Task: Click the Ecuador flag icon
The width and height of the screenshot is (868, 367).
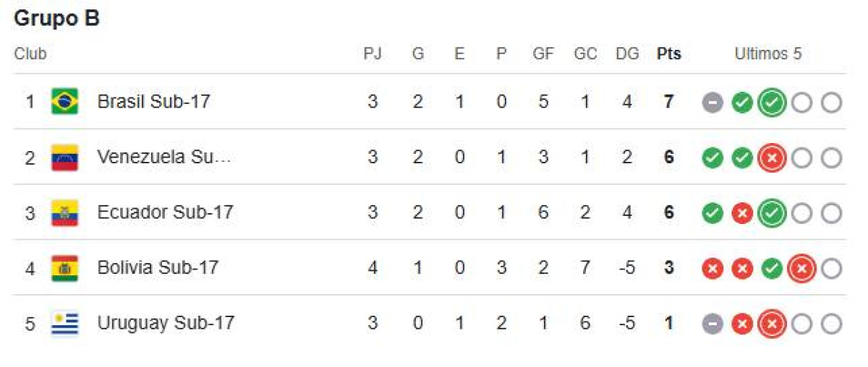Action: click(64, 212)
